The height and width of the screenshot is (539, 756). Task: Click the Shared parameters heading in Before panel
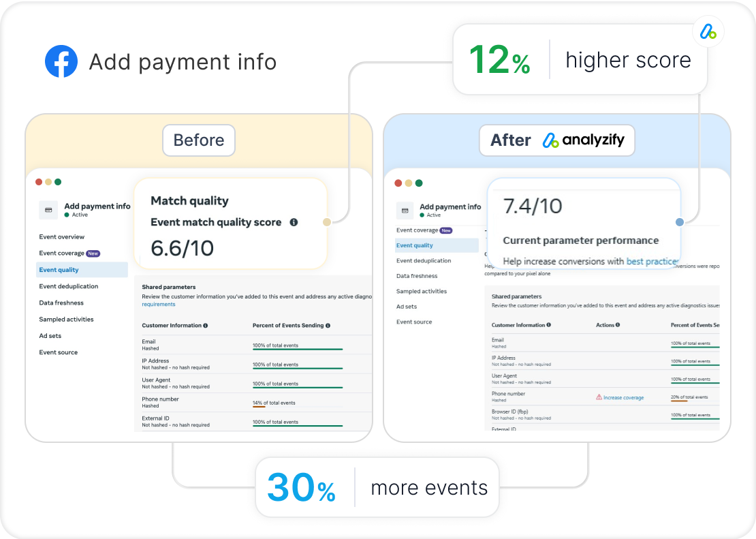pyautogui.click(x=169, y=287)
